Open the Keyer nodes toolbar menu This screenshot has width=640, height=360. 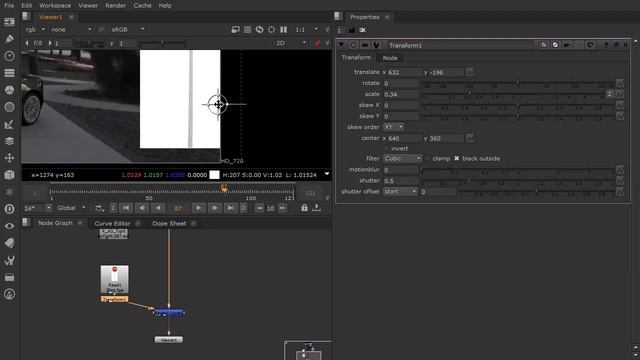coord(9,124)
